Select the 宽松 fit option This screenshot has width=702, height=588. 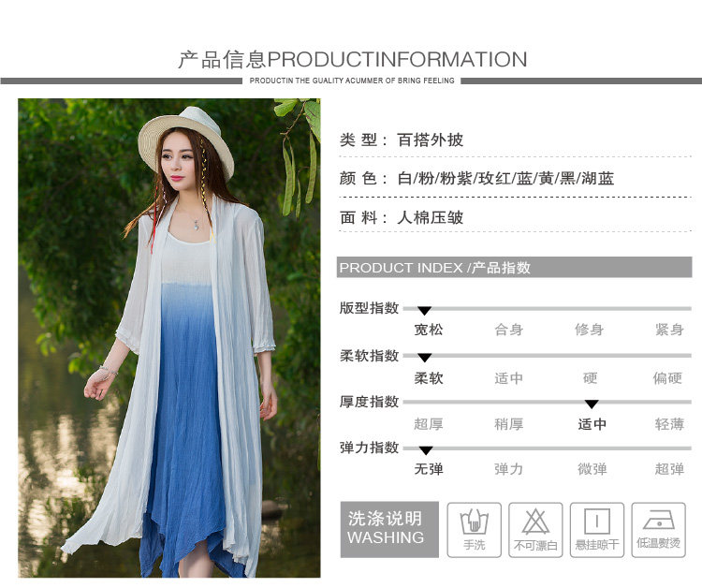click(x=429, y=331)
